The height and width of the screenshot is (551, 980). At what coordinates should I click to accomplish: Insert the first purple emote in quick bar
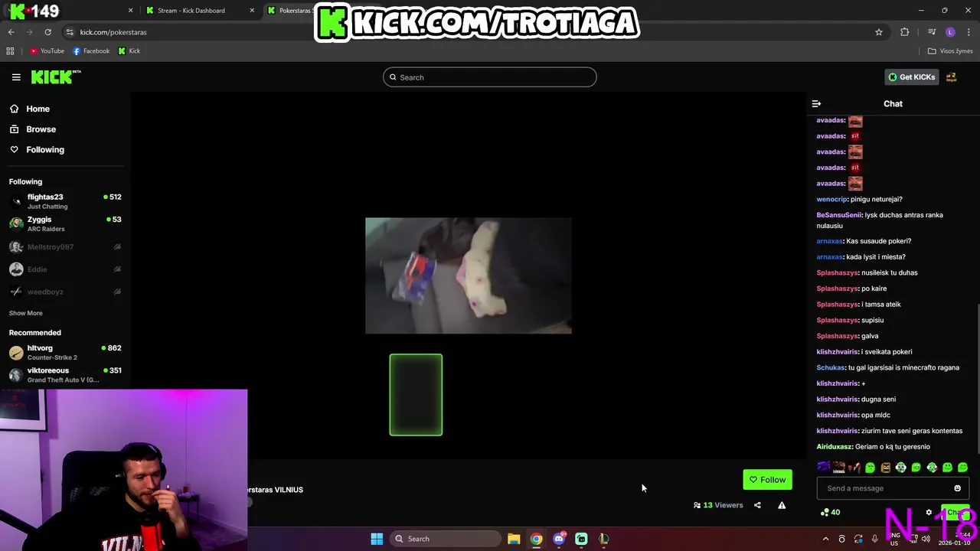coord(824,468)
